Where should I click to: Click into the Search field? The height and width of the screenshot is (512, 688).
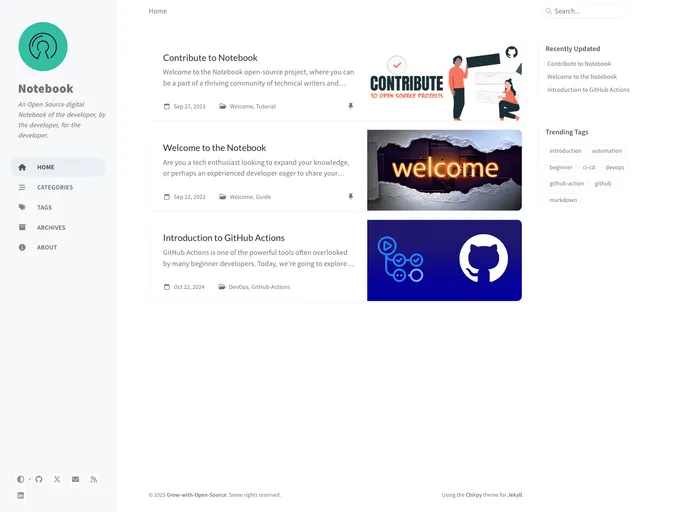pyautogui.click(x=590, y=11)
